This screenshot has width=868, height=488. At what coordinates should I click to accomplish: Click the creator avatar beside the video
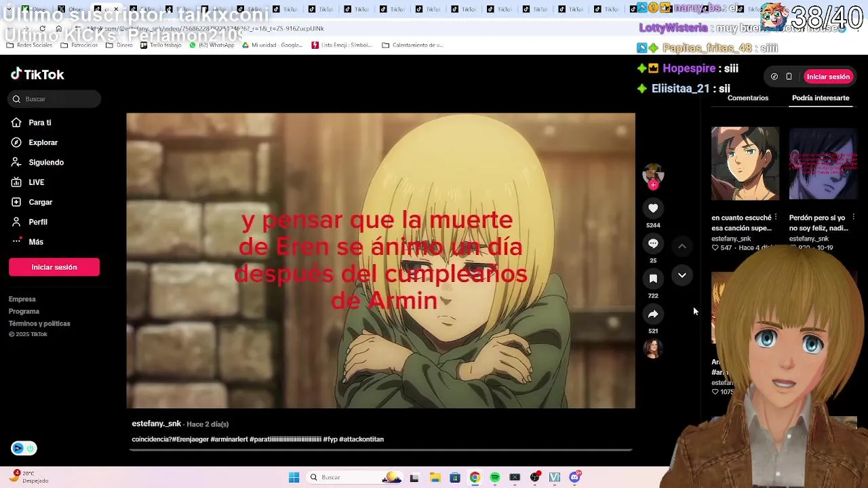pyautogui.click(x=653, y=174)
